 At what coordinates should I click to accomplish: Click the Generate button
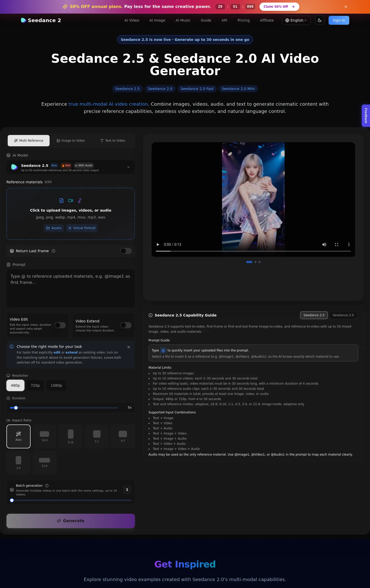tap(71, 521)
